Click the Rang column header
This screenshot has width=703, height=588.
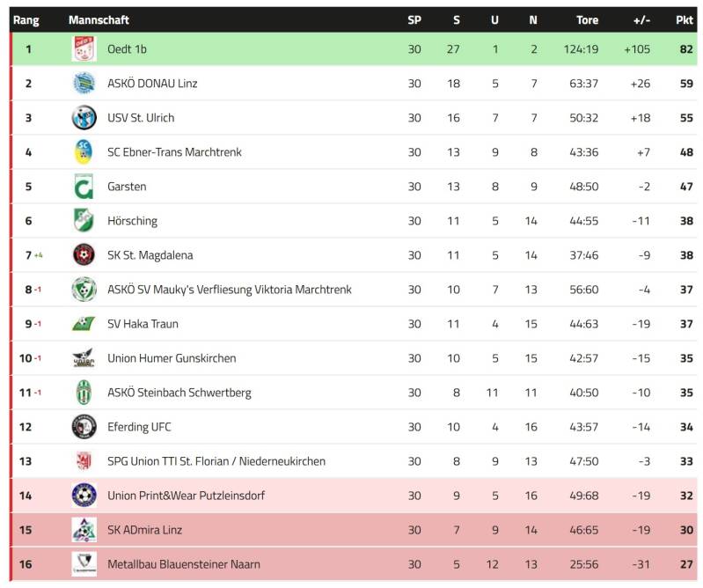tap(26, 20)
